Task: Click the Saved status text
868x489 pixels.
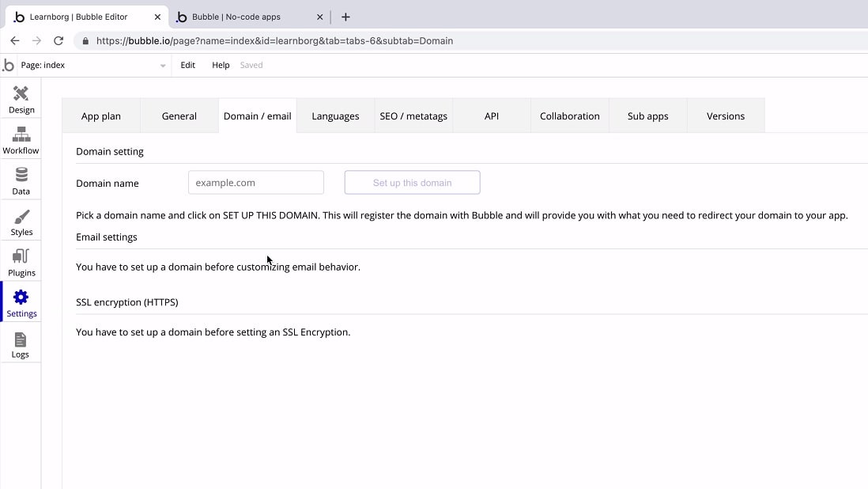Action: [x=251, y=66]
